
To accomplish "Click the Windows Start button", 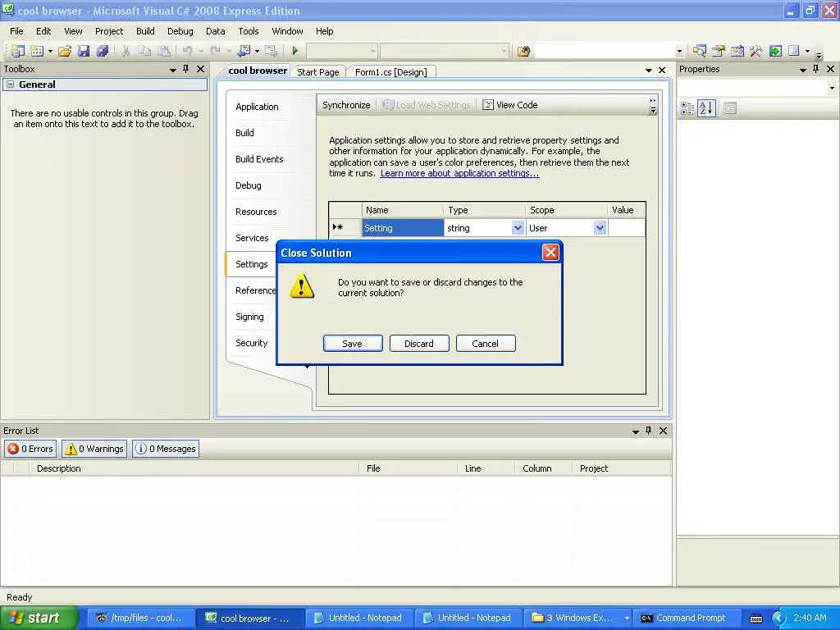I will (x=39, y=618).
